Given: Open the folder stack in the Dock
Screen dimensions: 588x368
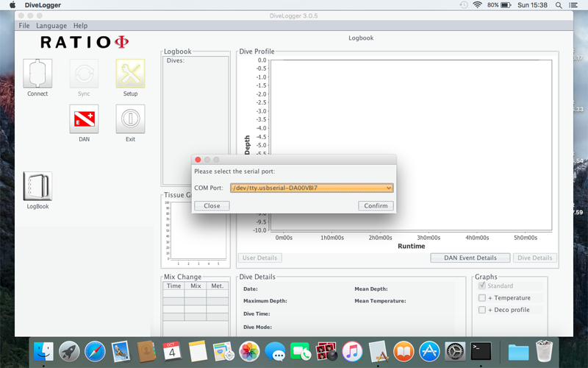Looking at the screenshot, I should 518,353.
